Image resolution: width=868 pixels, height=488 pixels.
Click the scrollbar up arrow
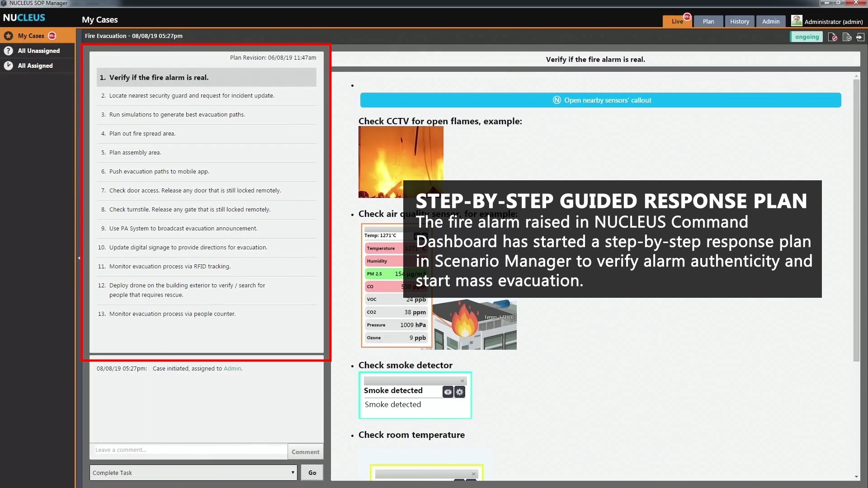856,76
